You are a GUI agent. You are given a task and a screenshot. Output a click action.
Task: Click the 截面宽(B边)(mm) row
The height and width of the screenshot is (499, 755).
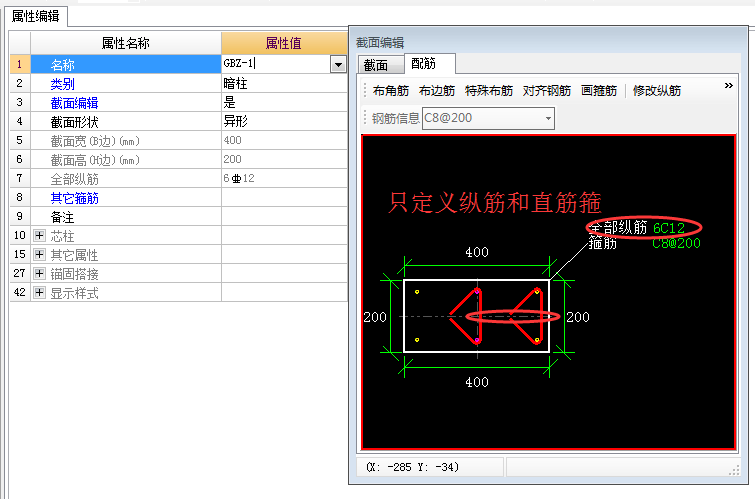pos(126,141)
